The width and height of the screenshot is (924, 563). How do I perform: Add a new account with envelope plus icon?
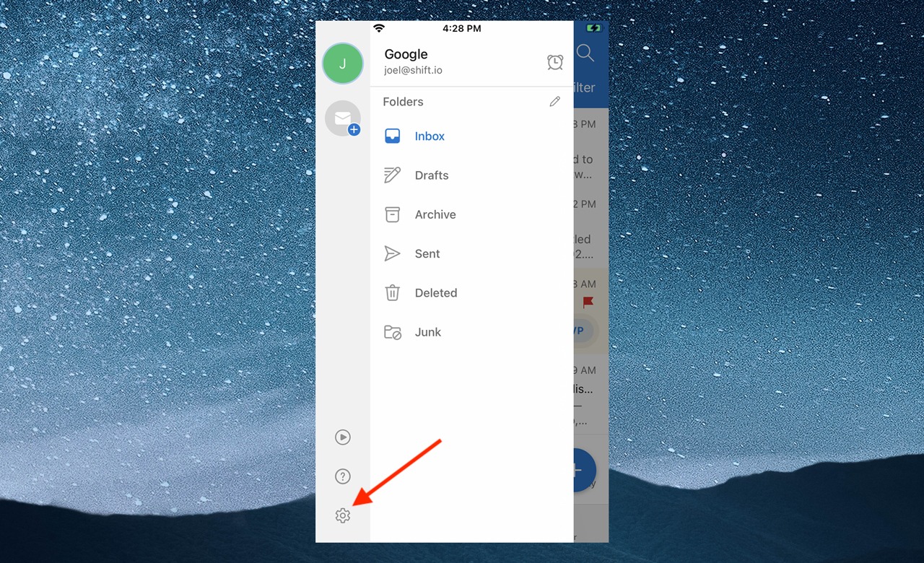[343, 118]
